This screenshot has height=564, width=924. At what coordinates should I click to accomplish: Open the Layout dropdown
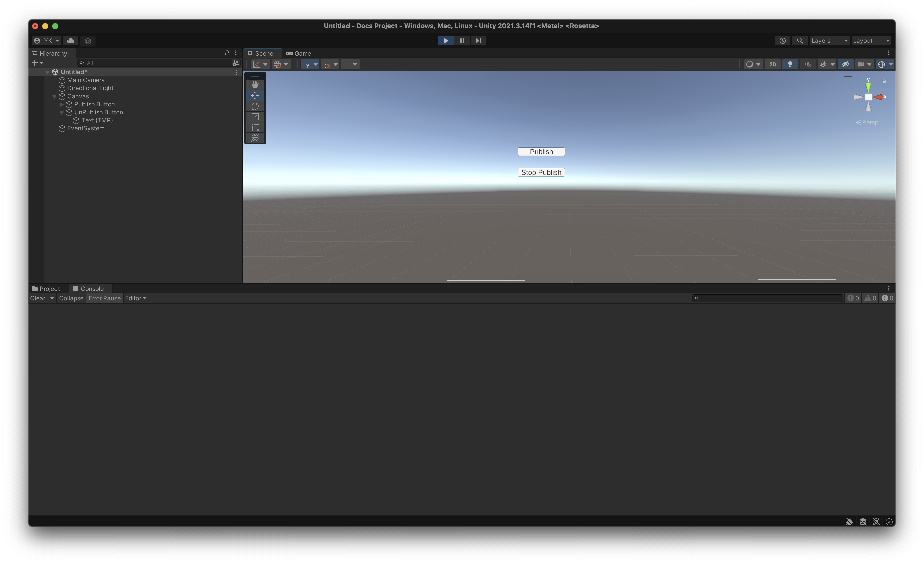(871, 40)
